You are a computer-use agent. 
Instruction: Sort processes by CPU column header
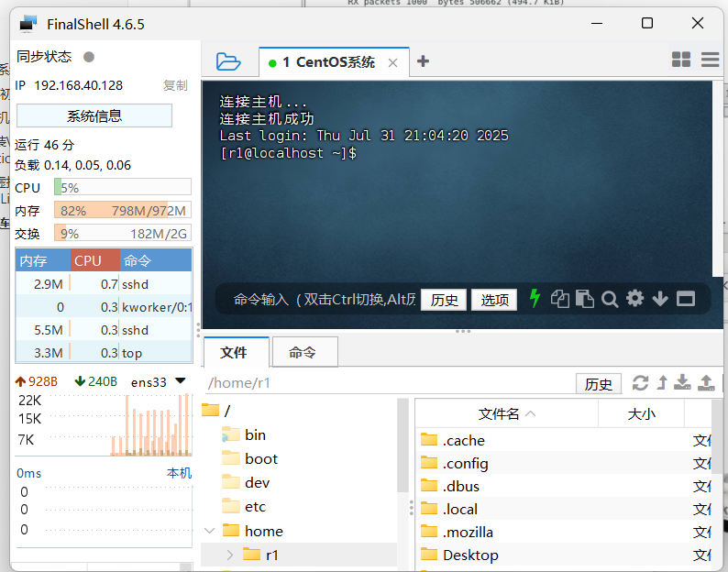coord(95,260)
